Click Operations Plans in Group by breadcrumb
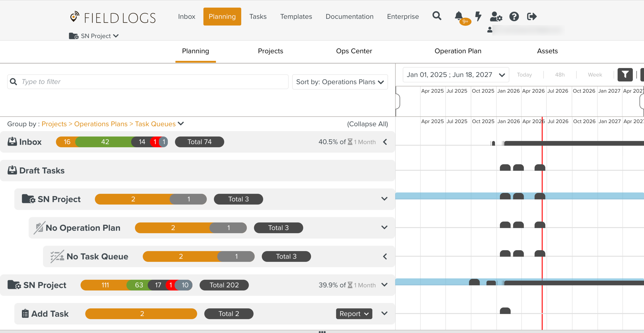The height and width of the screenshot is (333, 644). coord(101,124)
